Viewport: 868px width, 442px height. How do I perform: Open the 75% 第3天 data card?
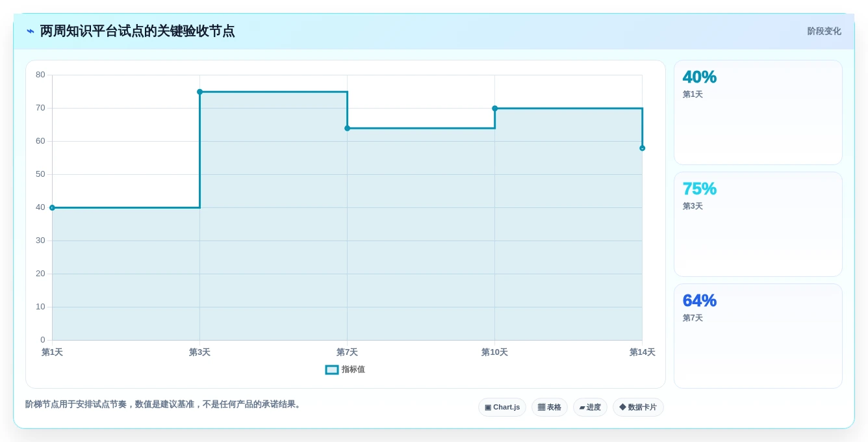click(758, 224)
